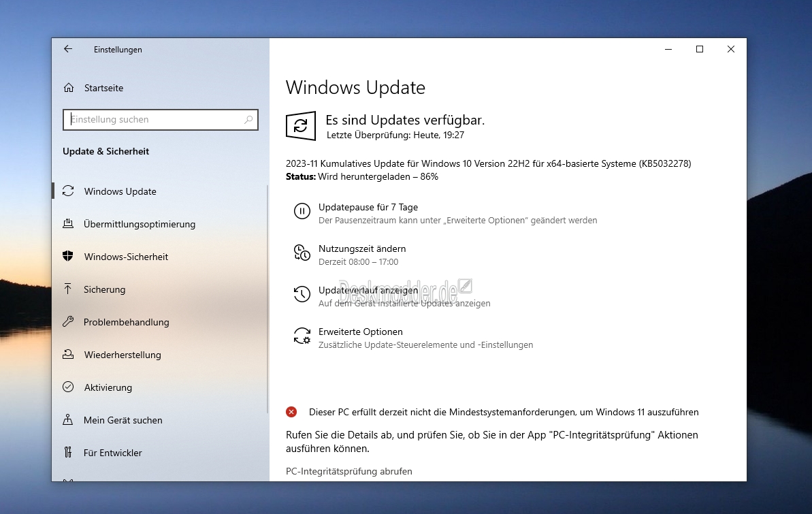This screenshot has height=514, width=812.
Task: Maximize the Einstellungen window
Action: pos(699,49)
